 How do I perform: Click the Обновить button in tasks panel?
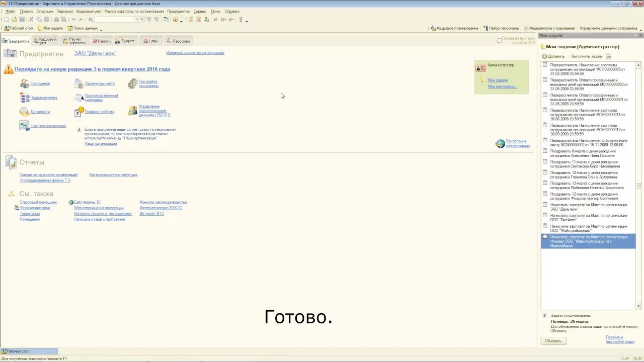[x=553, y=341]
